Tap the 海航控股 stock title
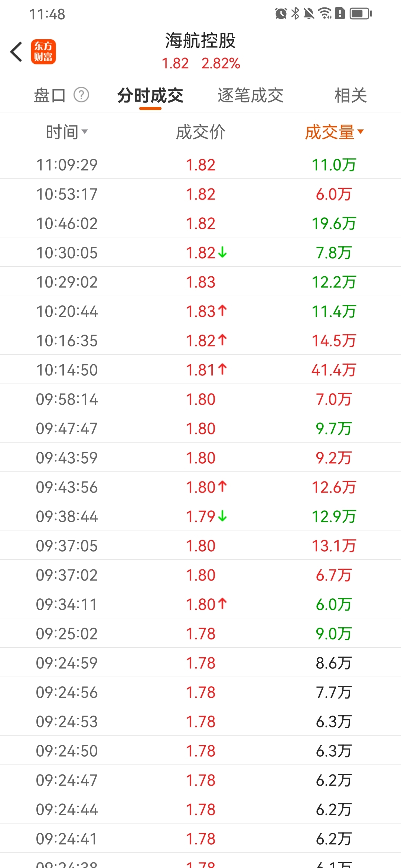This screenshot has height=868, width=401. pos(200,40)
